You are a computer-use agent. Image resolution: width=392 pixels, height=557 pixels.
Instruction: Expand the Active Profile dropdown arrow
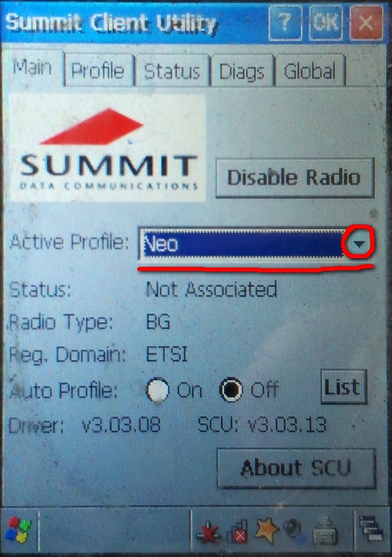[x=359, y=243]
